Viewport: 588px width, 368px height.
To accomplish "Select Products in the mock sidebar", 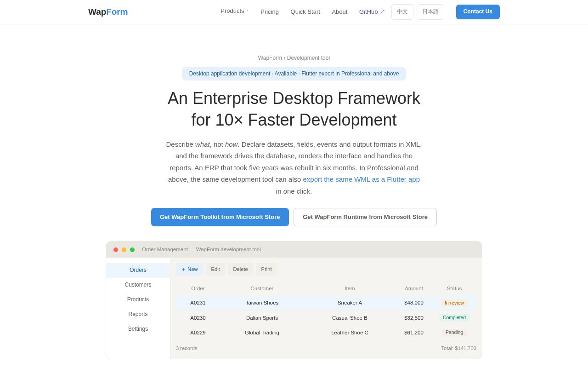I will click(x=138, y=300).
